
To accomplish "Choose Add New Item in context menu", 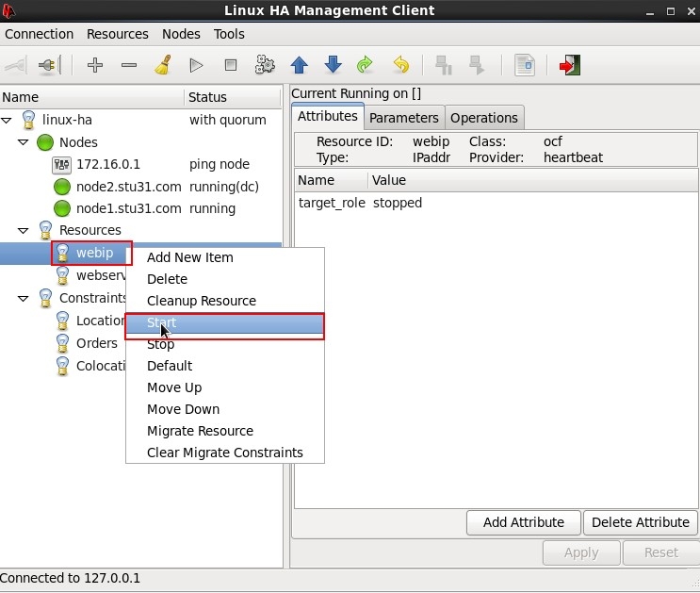I will tap(224, 257).
